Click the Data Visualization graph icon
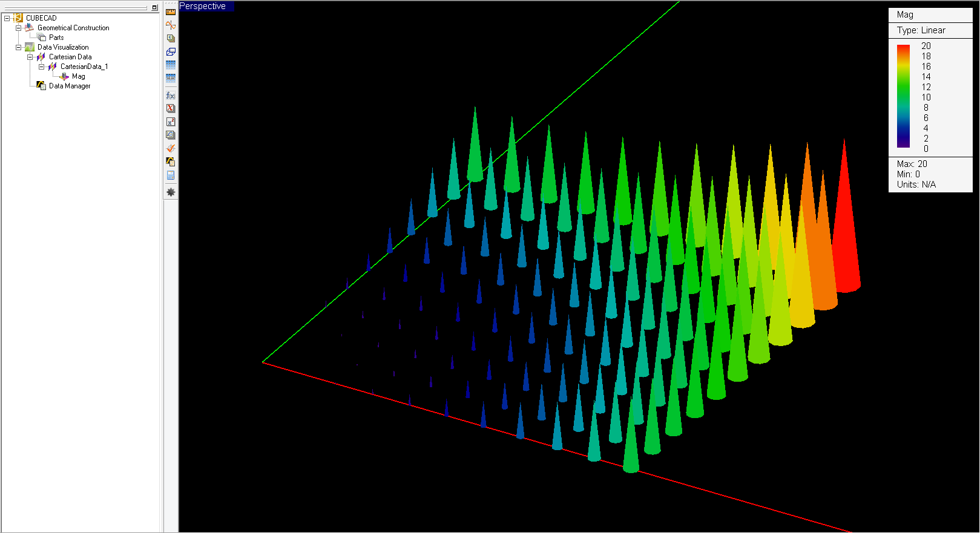Viewport: 980px width, 533px height. tap(29, 47)
